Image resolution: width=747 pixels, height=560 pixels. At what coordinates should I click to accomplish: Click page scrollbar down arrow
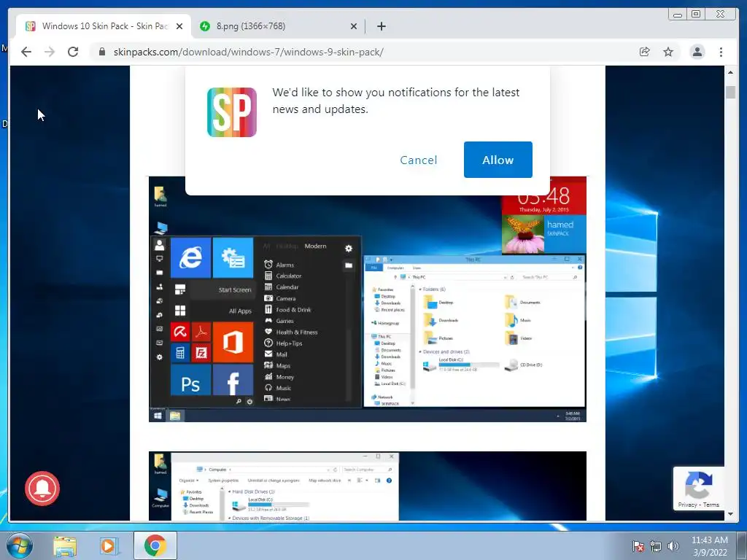pos(730,514)
